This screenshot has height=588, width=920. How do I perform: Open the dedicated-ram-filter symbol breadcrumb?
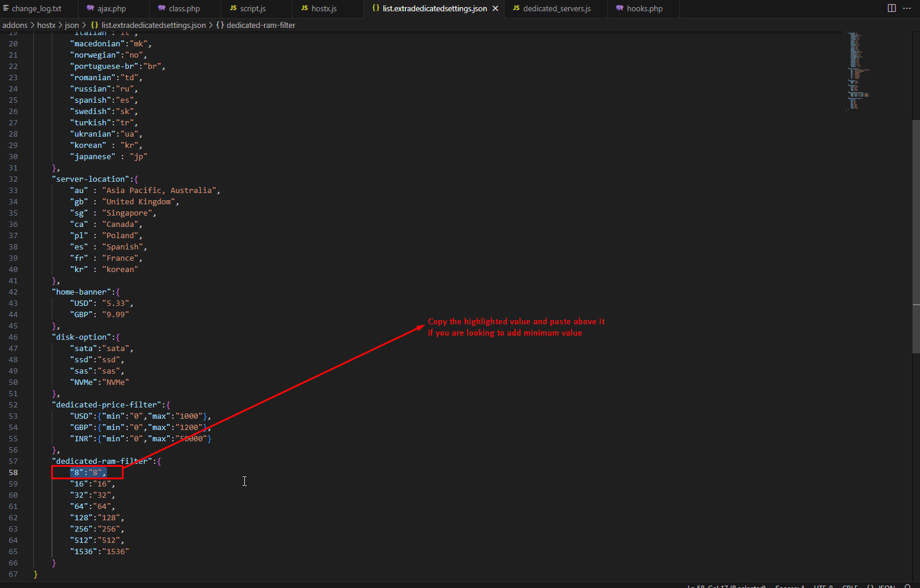260,25
